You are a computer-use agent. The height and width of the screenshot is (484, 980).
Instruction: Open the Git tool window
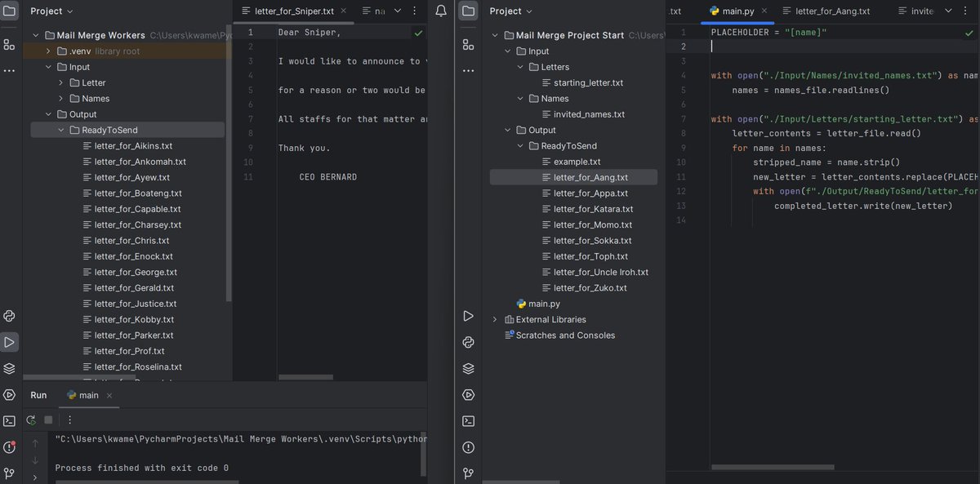coord(9,473)
